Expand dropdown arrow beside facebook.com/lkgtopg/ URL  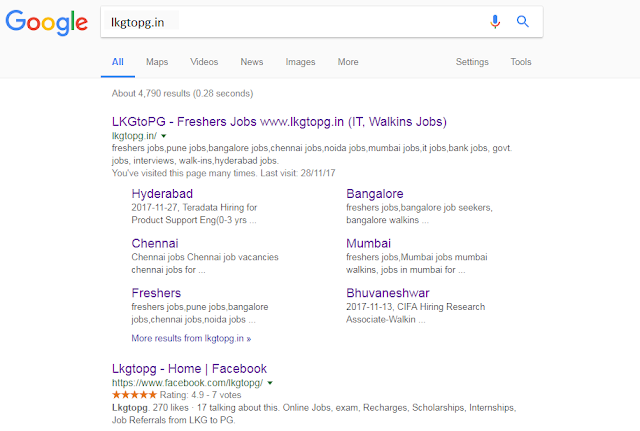(x=270, y=383)
